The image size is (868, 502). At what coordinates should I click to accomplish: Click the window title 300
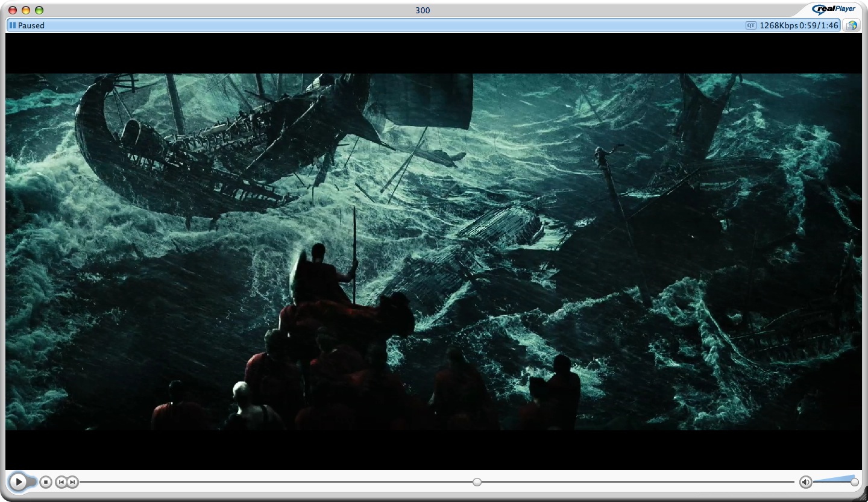click(423, 10)
